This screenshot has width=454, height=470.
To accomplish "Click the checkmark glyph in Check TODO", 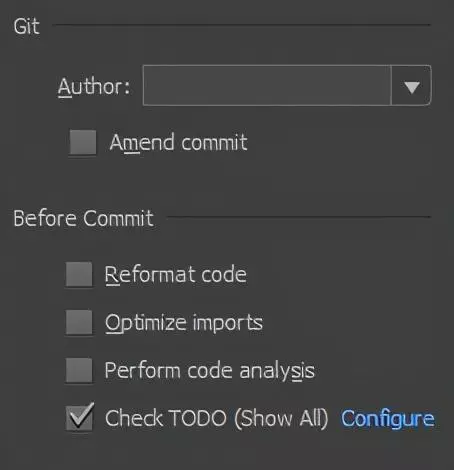I will (x=80, y=415).
